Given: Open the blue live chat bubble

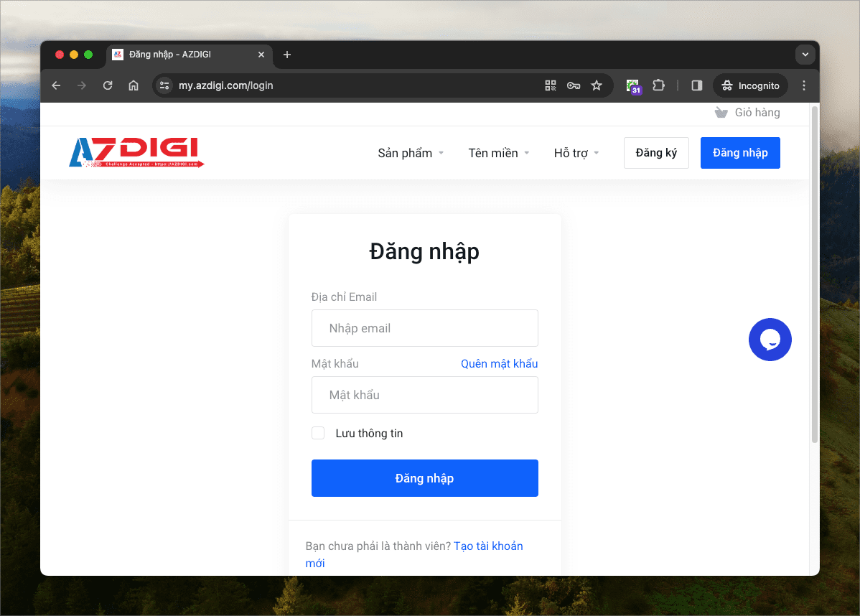Looking at the screenshot, I should tap(770, 340).
